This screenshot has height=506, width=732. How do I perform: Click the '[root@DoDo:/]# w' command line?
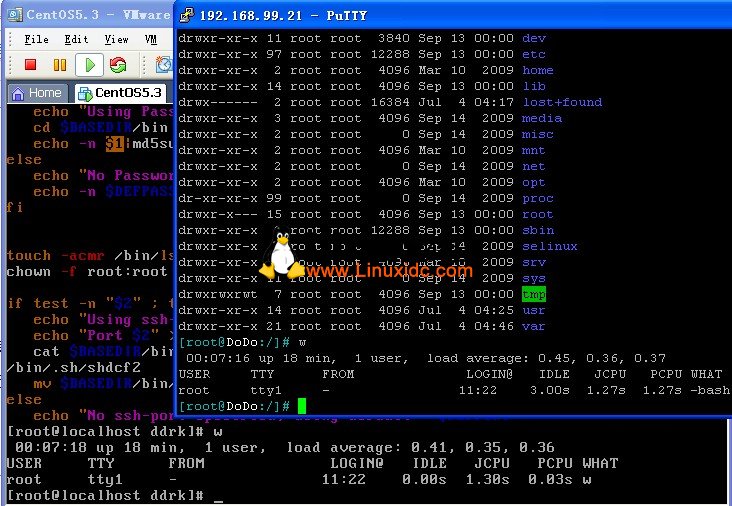tap(243, 342)
